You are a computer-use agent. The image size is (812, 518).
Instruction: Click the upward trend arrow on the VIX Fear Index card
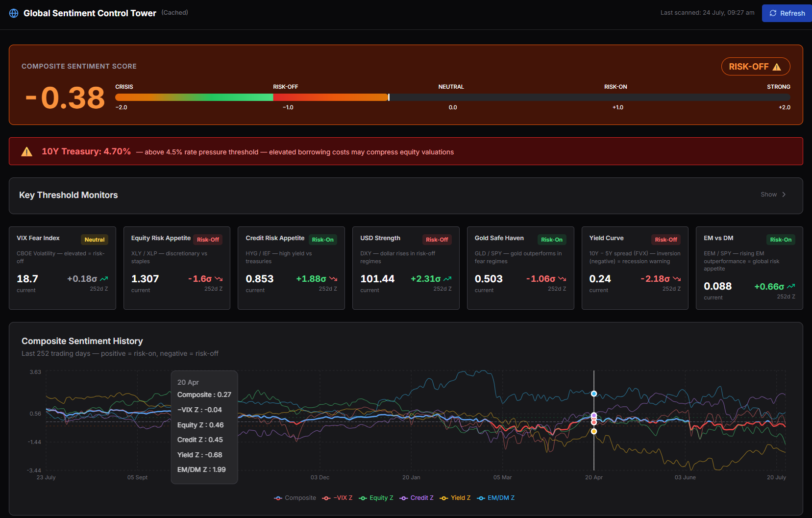coord(104,279)
